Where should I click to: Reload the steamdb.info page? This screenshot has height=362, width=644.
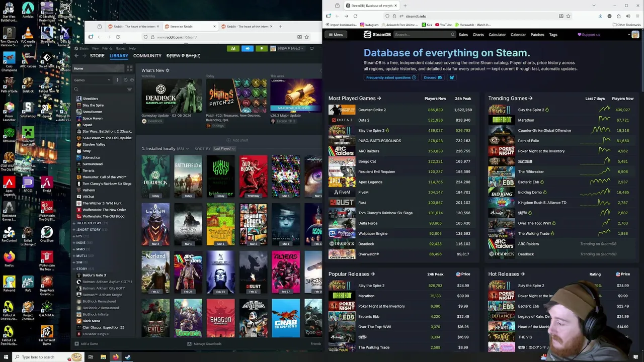coord(355,16)
